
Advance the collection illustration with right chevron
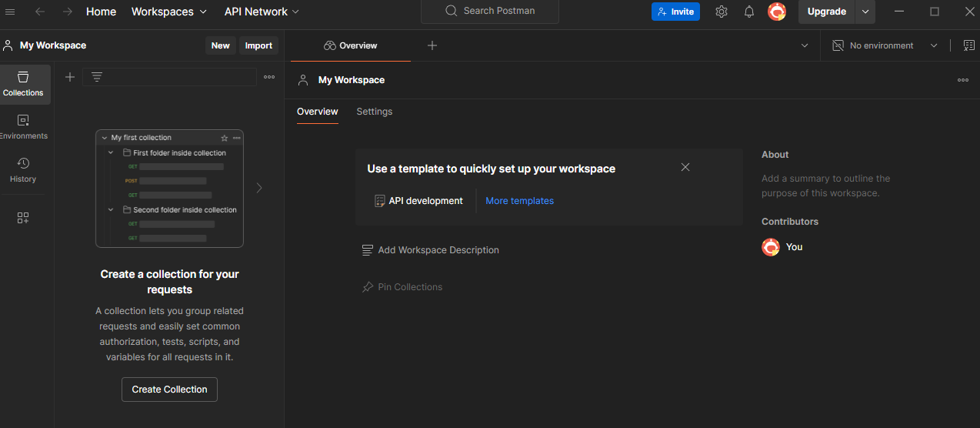pos(259,188)
